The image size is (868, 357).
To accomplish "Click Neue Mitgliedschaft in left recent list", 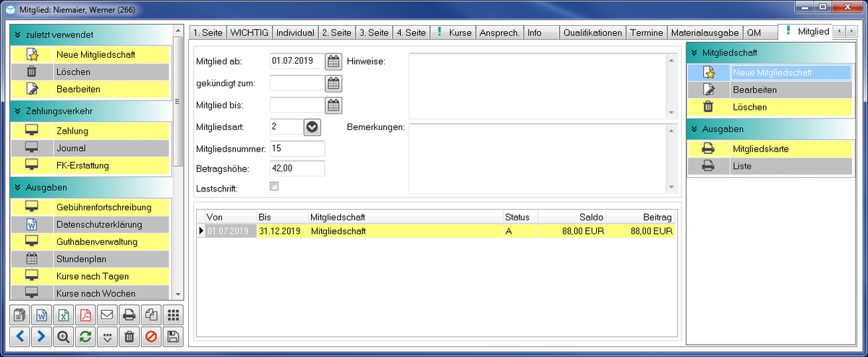I will point(90,55).
